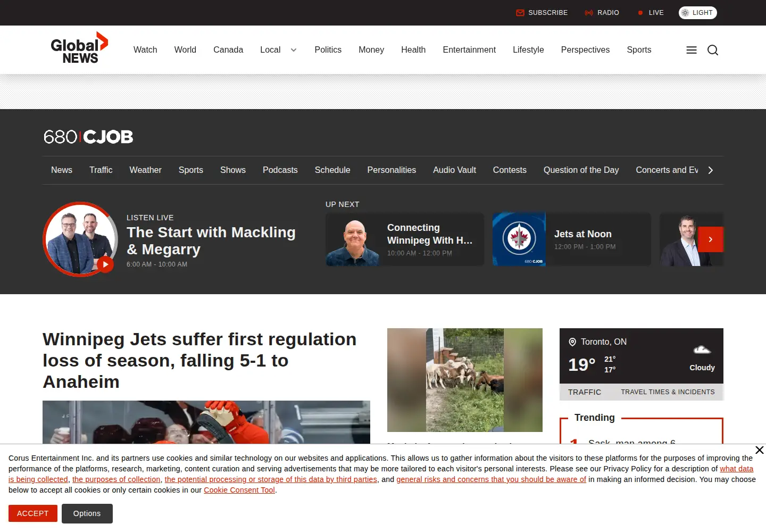Click the envelope Subscribe icon

click(520, 13)
